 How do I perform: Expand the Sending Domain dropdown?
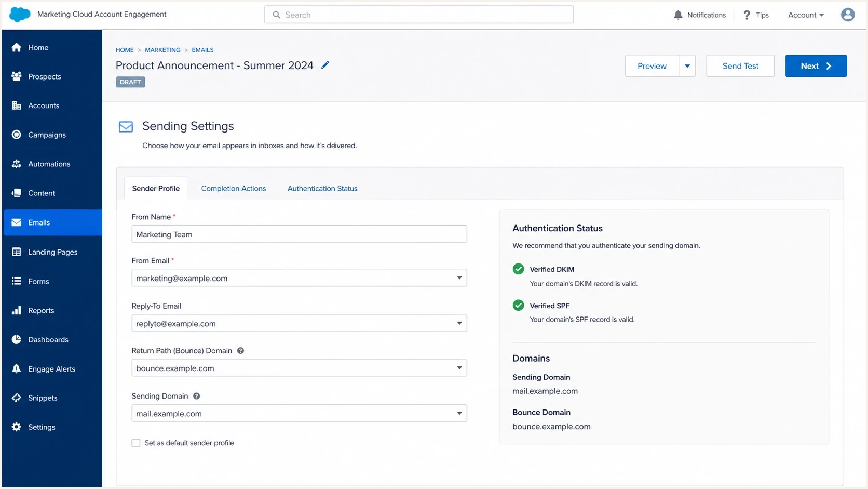299,413
